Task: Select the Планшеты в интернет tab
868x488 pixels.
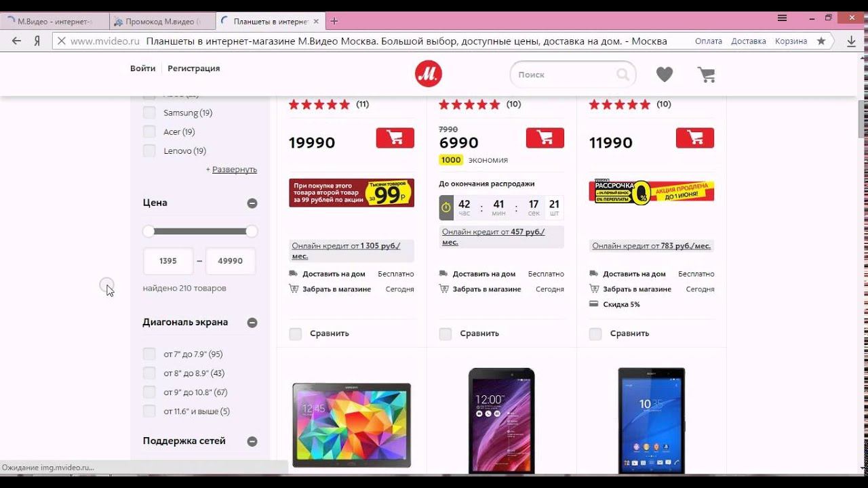Action: pos(270,21)
